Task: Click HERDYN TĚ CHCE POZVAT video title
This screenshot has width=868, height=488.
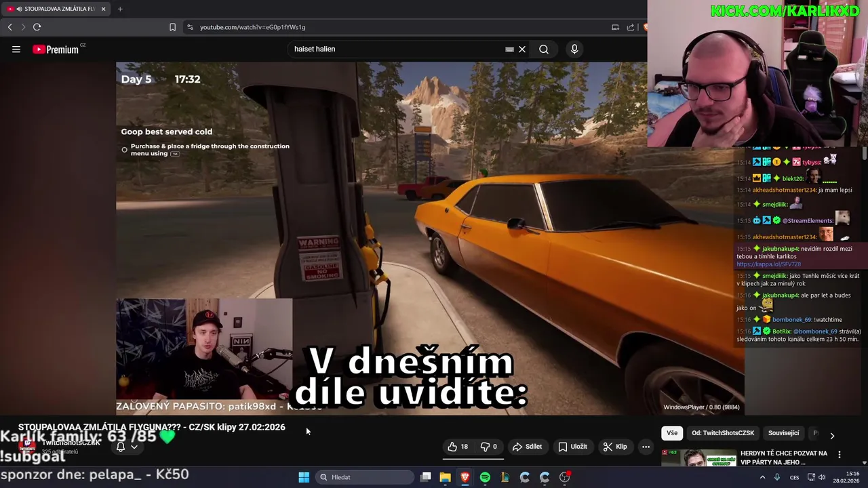Action: tap(784, 457)
